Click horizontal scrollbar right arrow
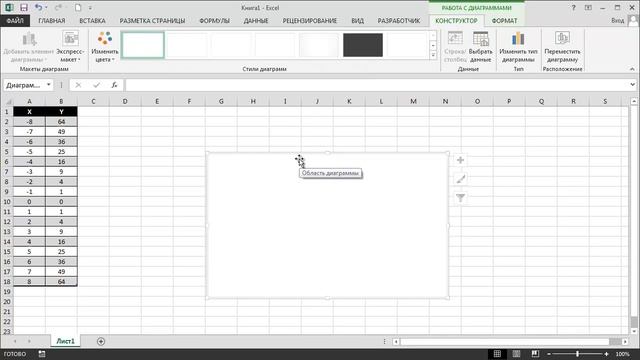The height and width of the screenshot is (360, 640). pyautogui.click(x=625, y=342)
